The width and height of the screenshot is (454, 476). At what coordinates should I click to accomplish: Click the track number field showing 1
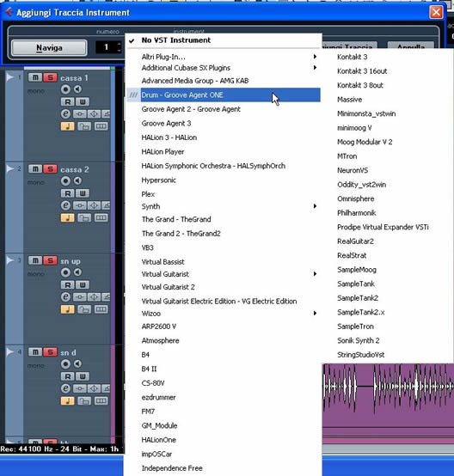106,47
